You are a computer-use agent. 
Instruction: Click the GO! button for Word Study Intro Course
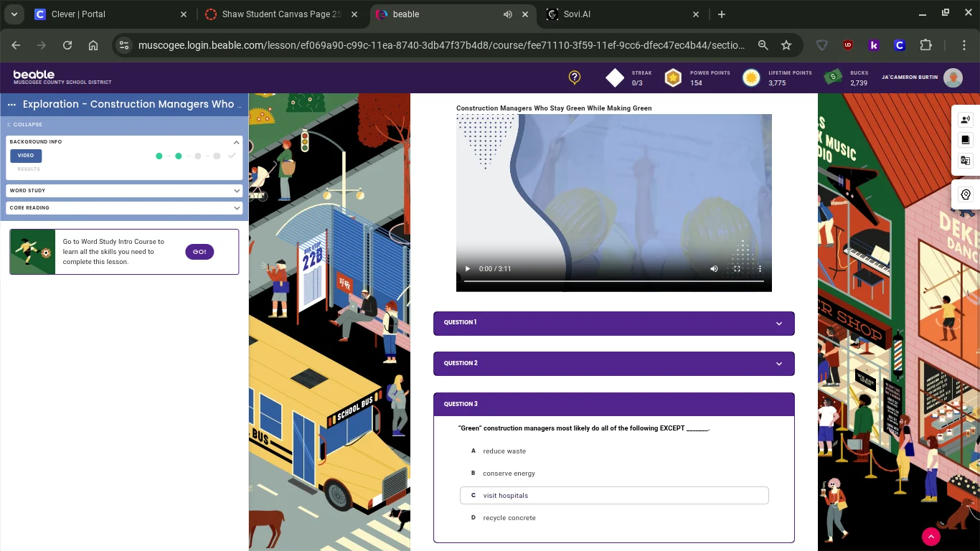199,252
